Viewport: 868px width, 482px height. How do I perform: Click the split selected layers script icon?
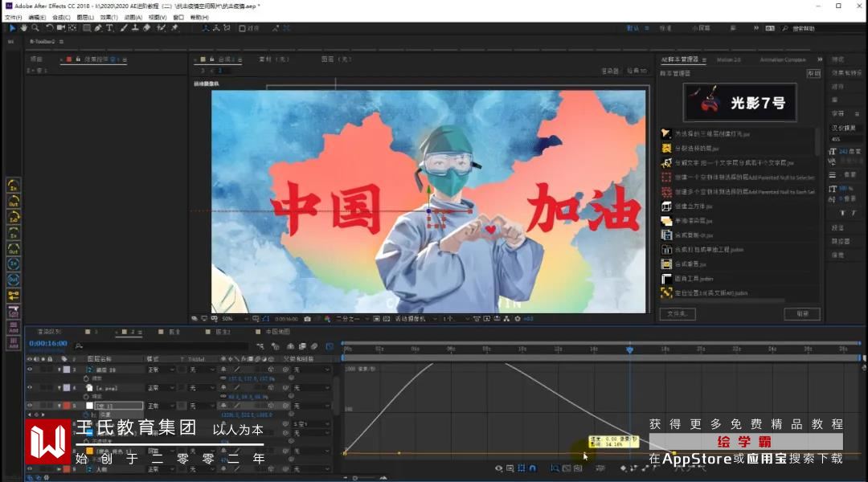tap(666, 149)
